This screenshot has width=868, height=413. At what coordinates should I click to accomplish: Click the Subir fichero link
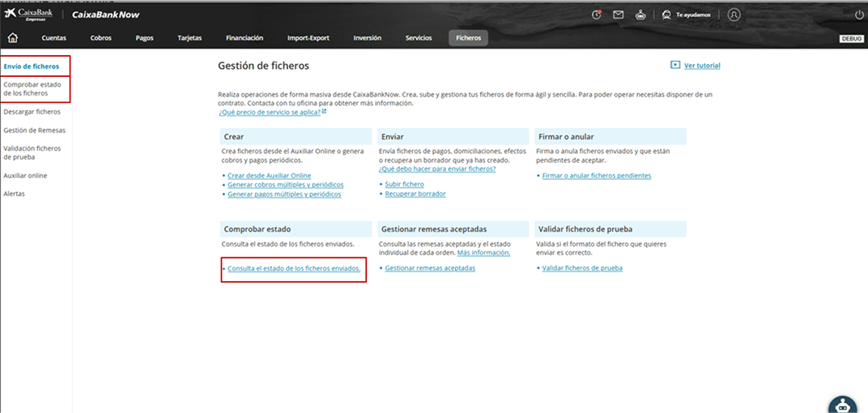[x=404, y=185]
